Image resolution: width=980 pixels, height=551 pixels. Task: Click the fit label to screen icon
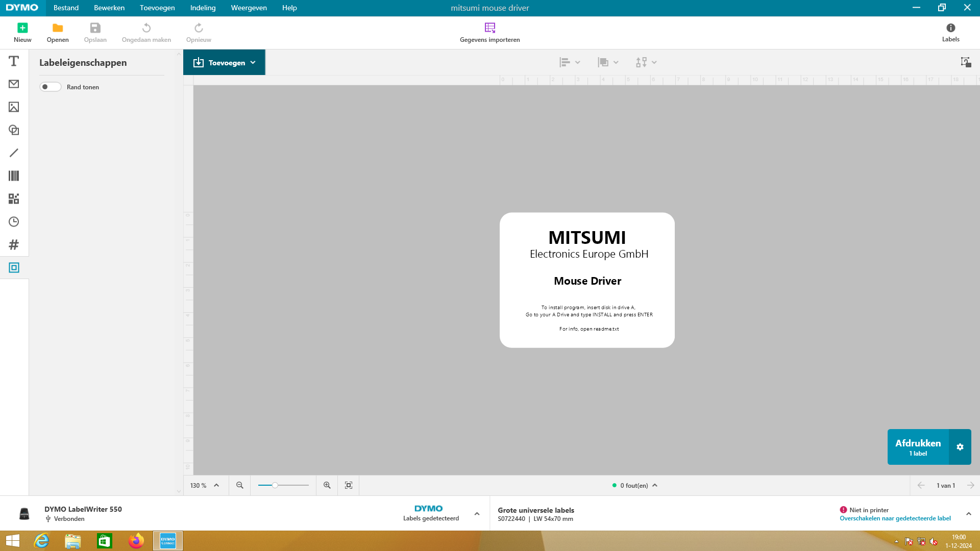click(349, 485)
